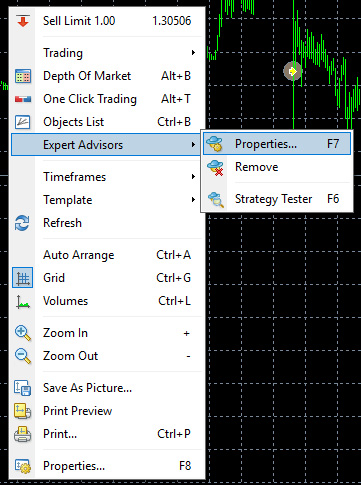Choose Refresh from context menu
This screenshot has width=361, height=485.
[x=108, y=223]
